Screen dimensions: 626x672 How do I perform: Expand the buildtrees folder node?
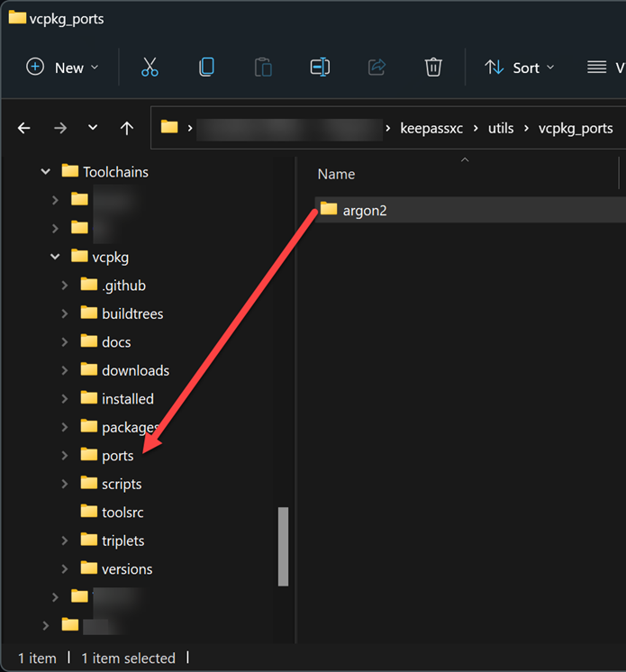(65, 313)
